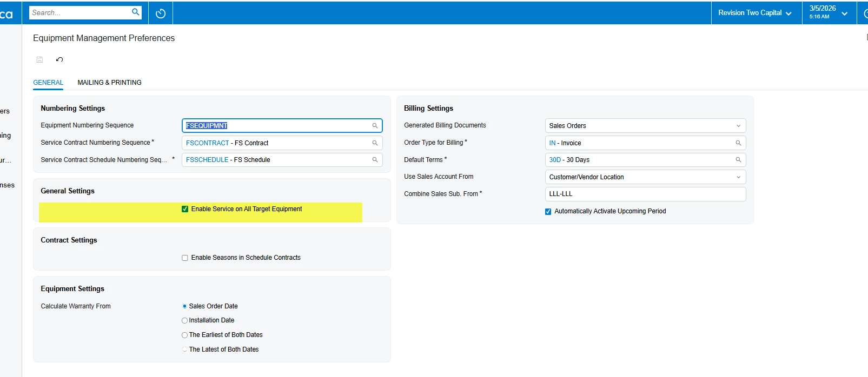The width and height of the screenshot is (868, 377).
Task: Choose The Earliest of Both Dates
Action: (x=184, y=335)
